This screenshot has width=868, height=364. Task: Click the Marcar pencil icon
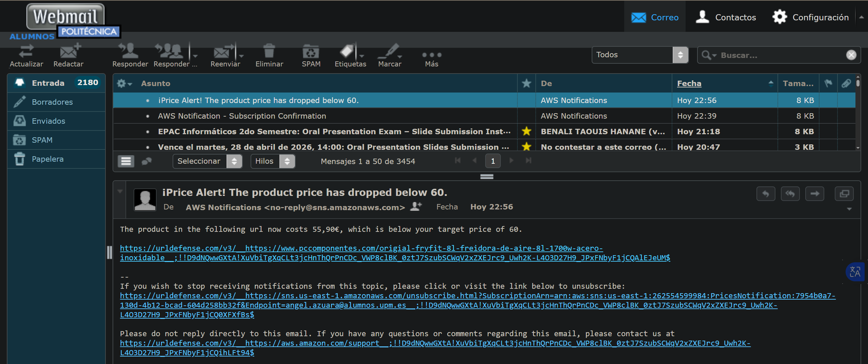pos(389,51)
